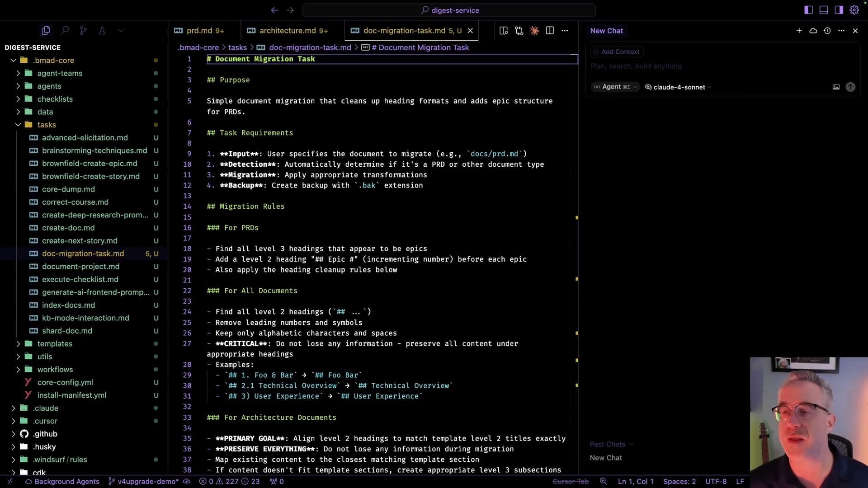This screenshot has height=488, width=868.
Task: Open the Agent mode dropdown
Action: (615, 87)
